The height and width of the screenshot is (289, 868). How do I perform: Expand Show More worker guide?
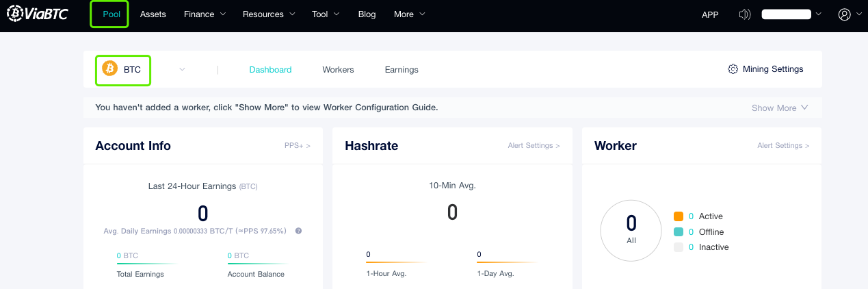(x=780, y=108)
